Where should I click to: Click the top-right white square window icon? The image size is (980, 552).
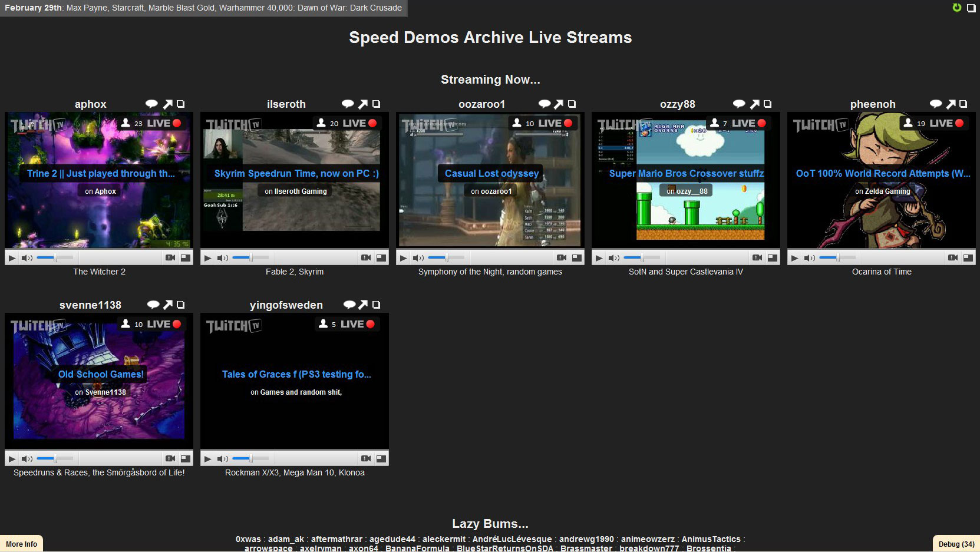(971, 8)
